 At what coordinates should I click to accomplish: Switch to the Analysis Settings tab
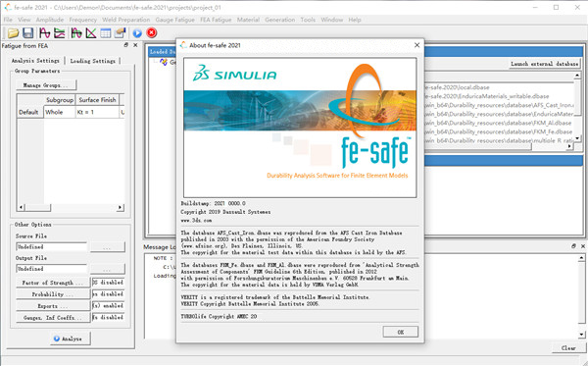pos(35,61)
